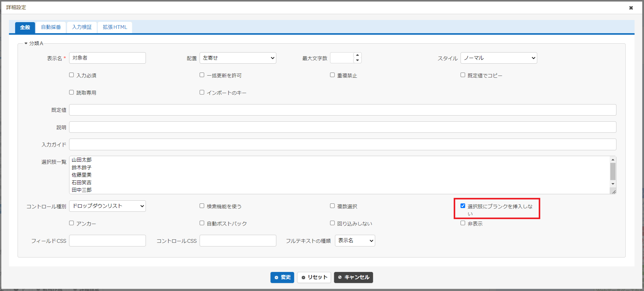Viewport: 644px width, 291px height.
Task: Enable the 入力必須 checkbox
Action: coord(72,75)
